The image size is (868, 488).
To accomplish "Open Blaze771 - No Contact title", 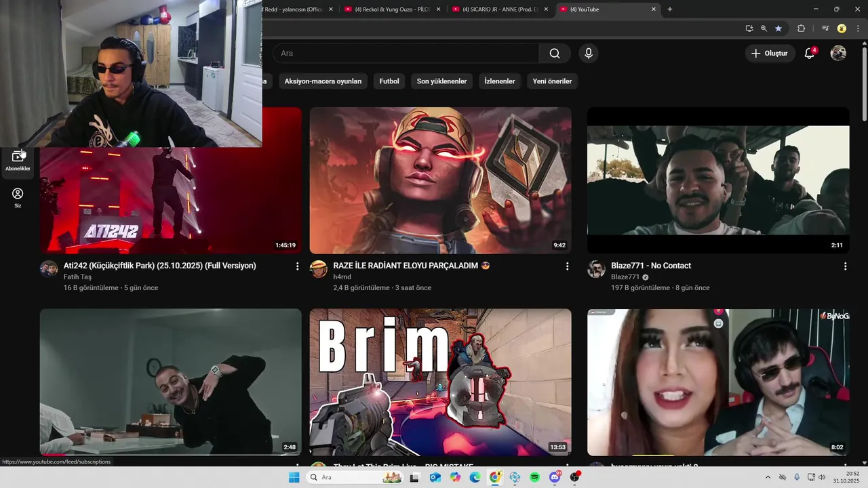I will tap(651, 266).
